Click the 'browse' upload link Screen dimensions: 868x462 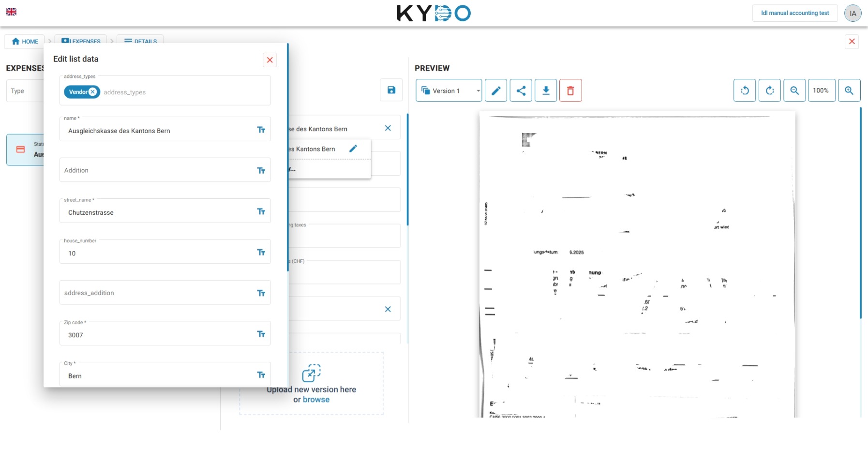pyautogui.click(x=316, y=400)
